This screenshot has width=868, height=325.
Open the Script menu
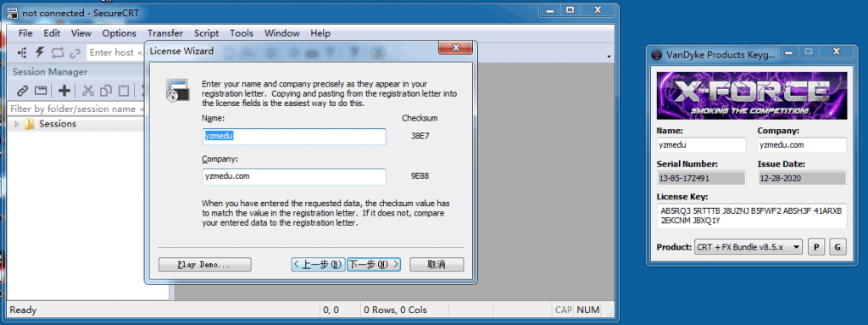pos(207,33)
